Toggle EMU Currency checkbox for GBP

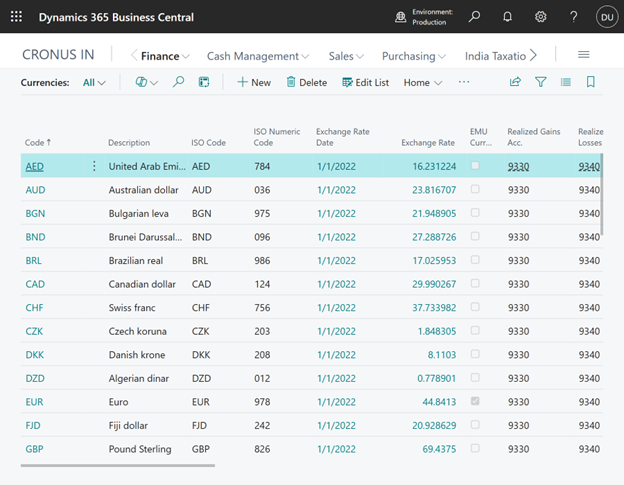pos(475,448)
